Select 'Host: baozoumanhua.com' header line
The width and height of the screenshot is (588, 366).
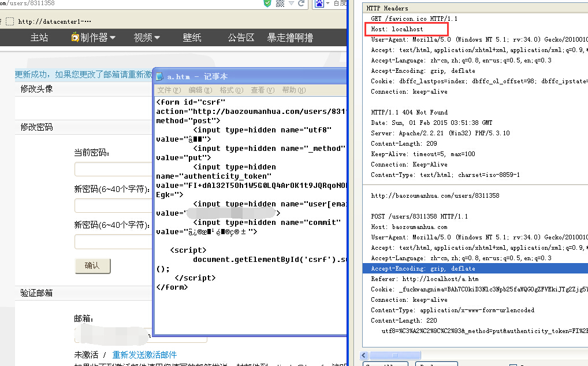coord(409,227)
